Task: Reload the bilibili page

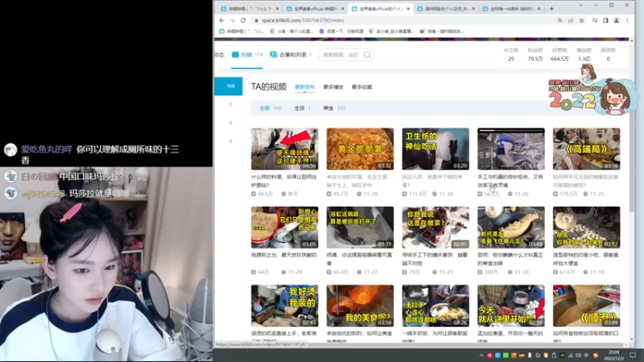Action: point(243,21)
